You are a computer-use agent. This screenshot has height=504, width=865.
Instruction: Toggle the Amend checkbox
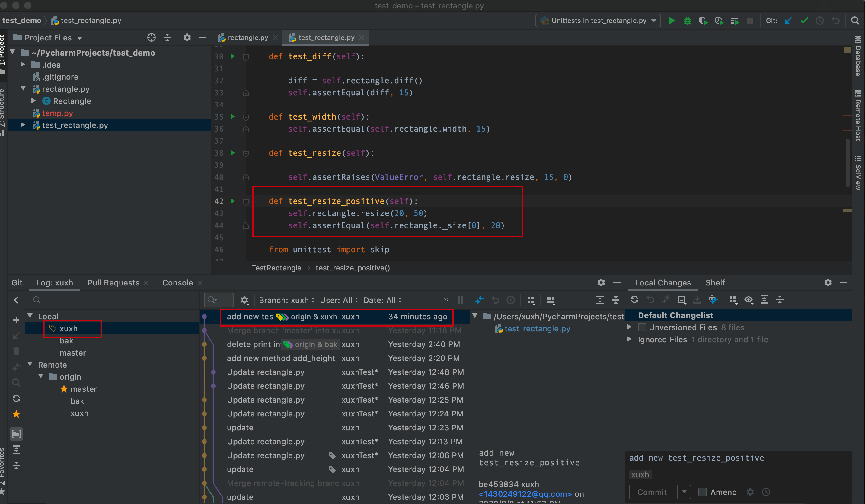click(703, 492)
